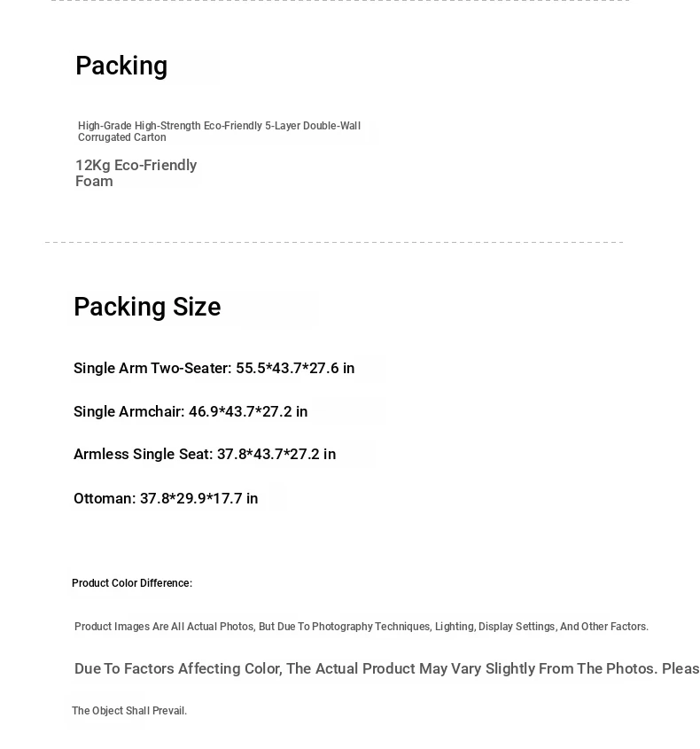
Task: Select the Packing Size heading
Action: 147,307
